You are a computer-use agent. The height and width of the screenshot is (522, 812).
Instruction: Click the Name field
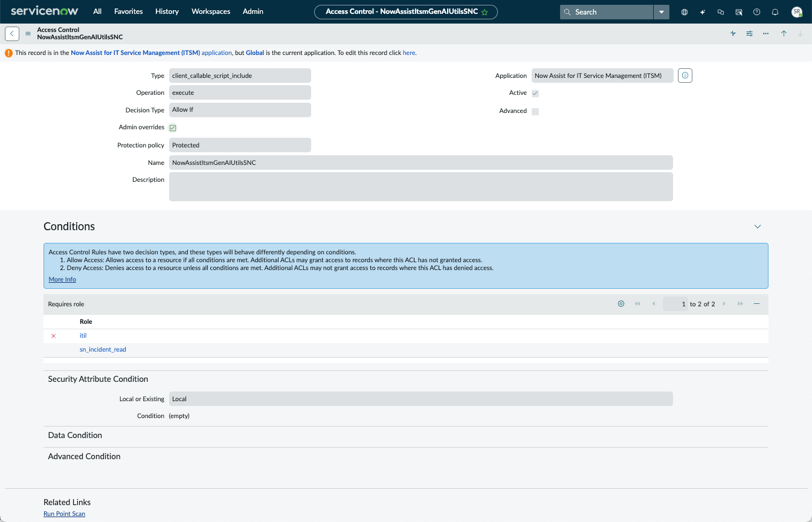pyautogui.click(x=420, y=163)
